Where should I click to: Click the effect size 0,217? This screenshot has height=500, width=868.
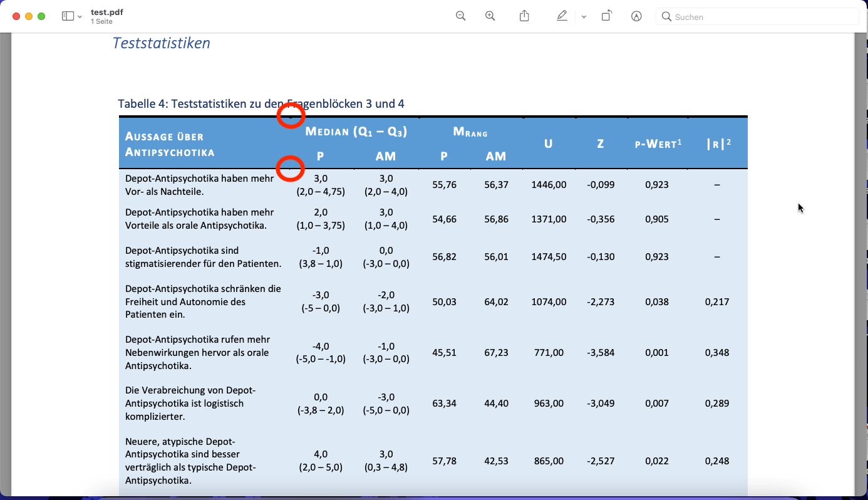(717, 302)
